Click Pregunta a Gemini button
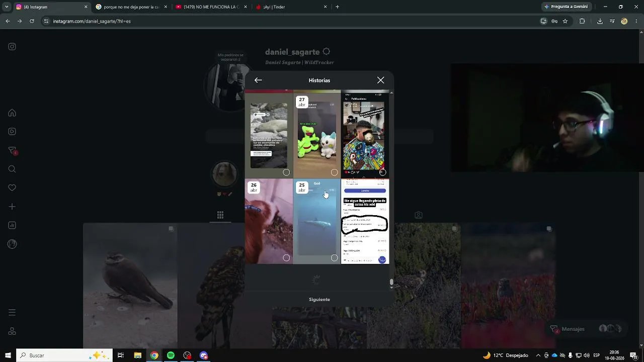The image size is (644, 362). pos(566,7)
